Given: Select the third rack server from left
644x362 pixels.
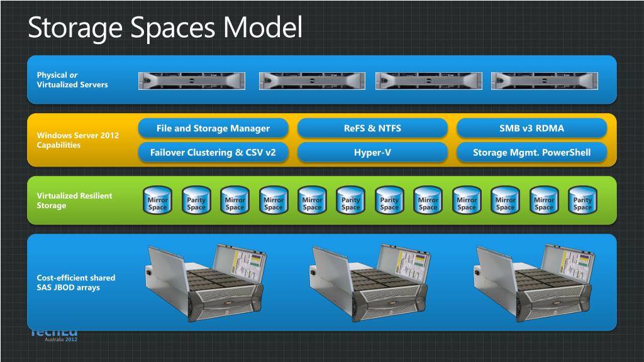Looking at the screenshot, I should tap(429, 81).
